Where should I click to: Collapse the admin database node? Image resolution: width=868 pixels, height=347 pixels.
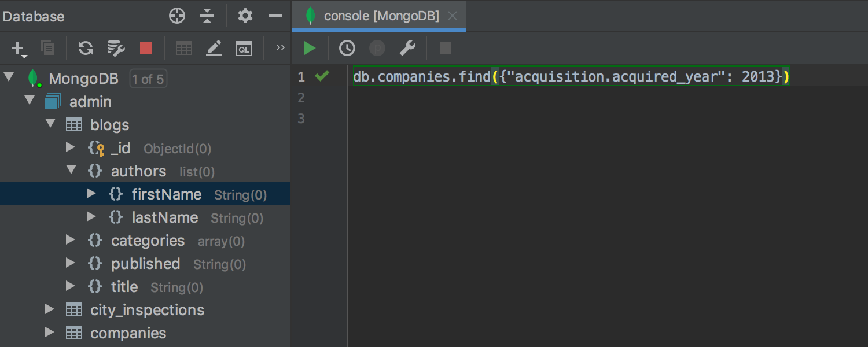pyautogui.click(x=30, y=101)
